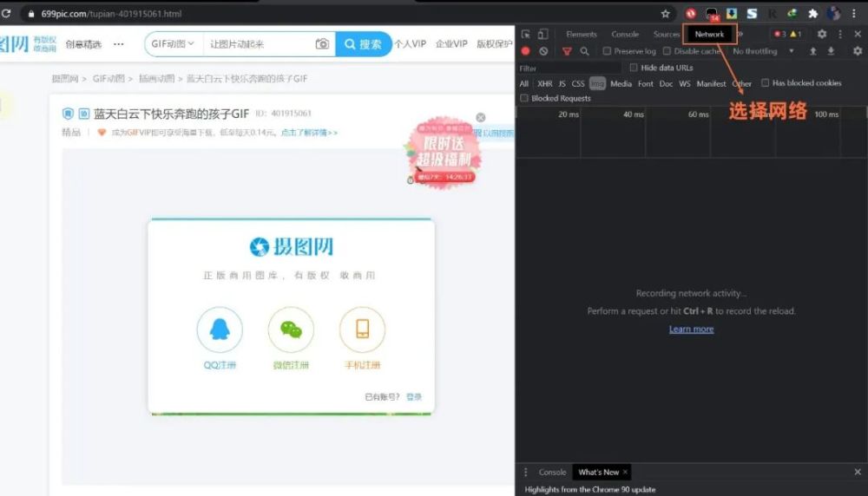The height and width of the screenshot is (496, 868).
Task: Filter requests by Img
Action: coord(597,83)
